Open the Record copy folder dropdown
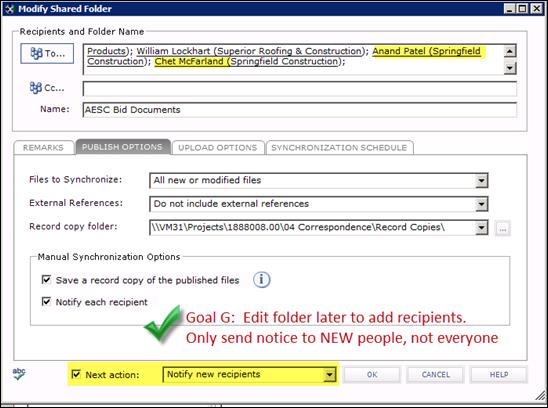 tap(481, 228)
